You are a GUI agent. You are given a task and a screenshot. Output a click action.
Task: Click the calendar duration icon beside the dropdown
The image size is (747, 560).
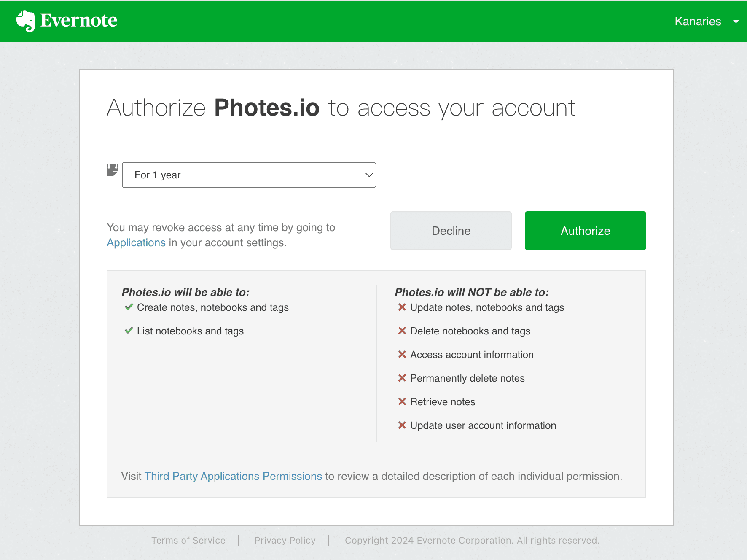112,170
